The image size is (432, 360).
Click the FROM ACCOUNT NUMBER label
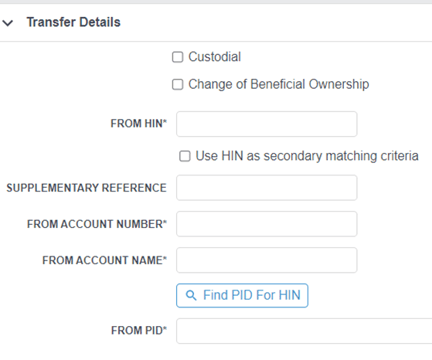[97, 224]
